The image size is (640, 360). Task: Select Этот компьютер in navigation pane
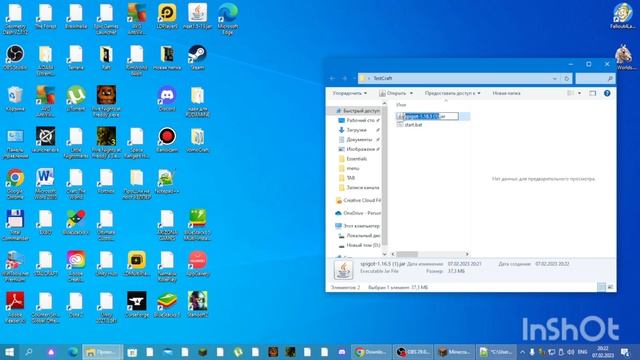point(358,226)
